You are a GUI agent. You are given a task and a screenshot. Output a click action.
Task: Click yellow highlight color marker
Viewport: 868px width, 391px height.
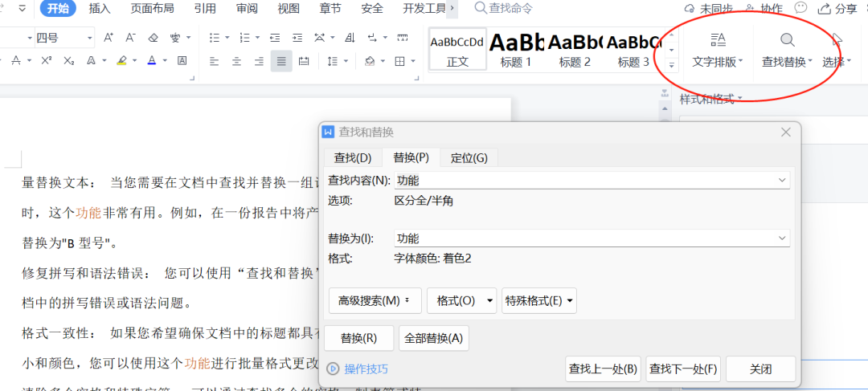pyautogui.click(x=122, y=60)
